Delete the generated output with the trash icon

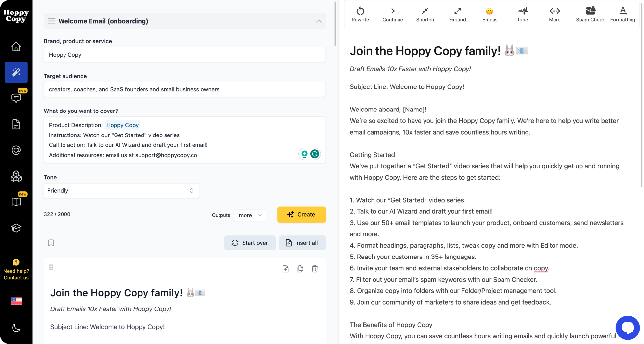pyautogui.click(x=315, y=269)
